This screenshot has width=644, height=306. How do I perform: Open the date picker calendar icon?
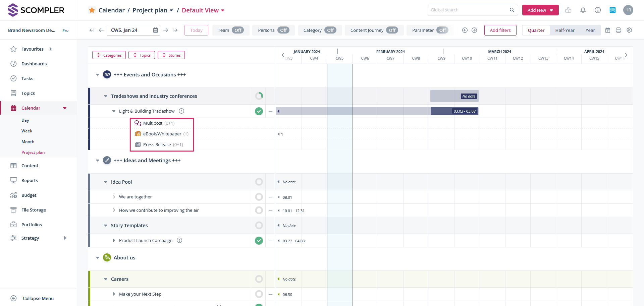pyautogui.click(x=156, y=30)
